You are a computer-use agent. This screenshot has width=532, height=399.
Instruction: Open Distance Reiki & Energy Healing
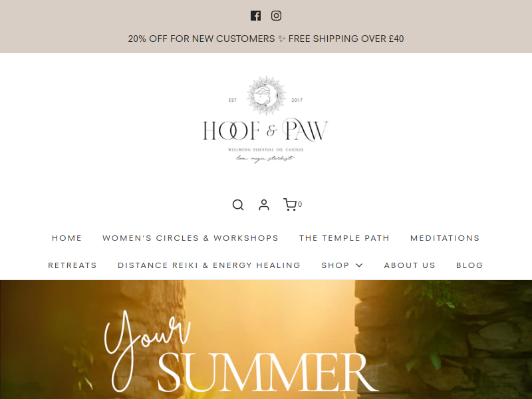pyautogui.click(x=209, y=265)
